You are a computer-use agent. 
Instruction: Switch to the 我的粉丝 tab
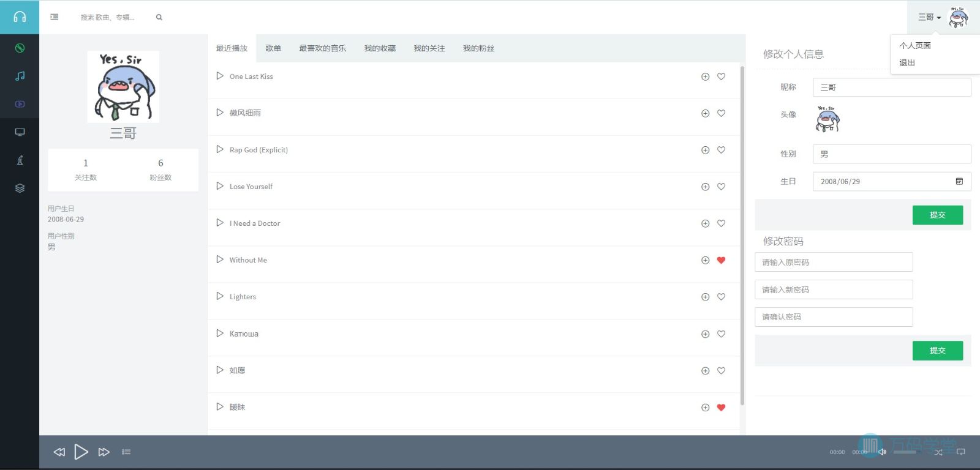pos(478,48)
